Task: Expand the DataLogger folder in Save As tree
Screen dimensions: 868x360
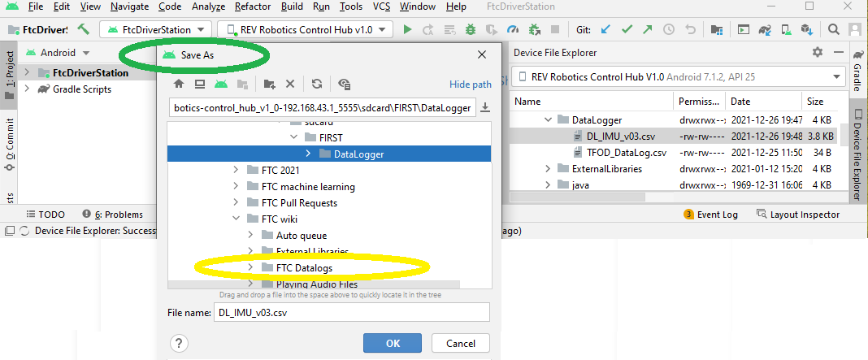Action: pos(308,154)
